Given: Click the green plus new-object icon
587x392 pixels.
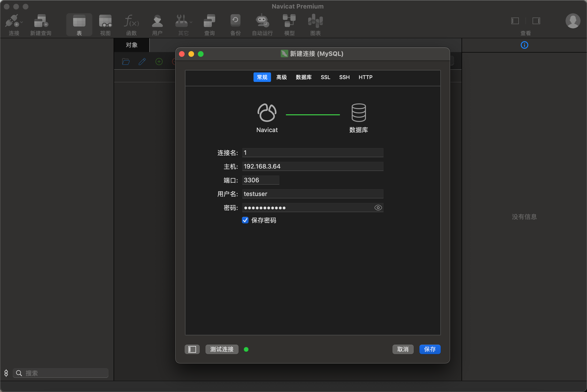Looking at the screenshot, I should (159, 62).
